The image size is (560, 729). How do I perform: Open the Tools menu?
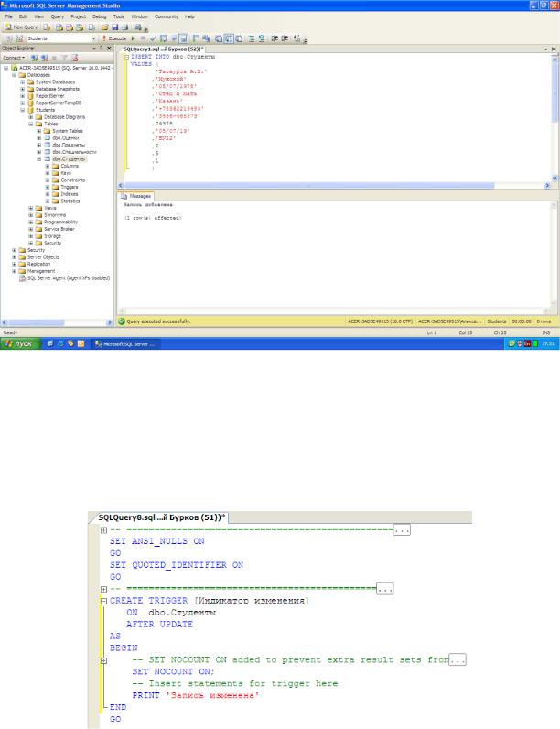tap(119, 16)
